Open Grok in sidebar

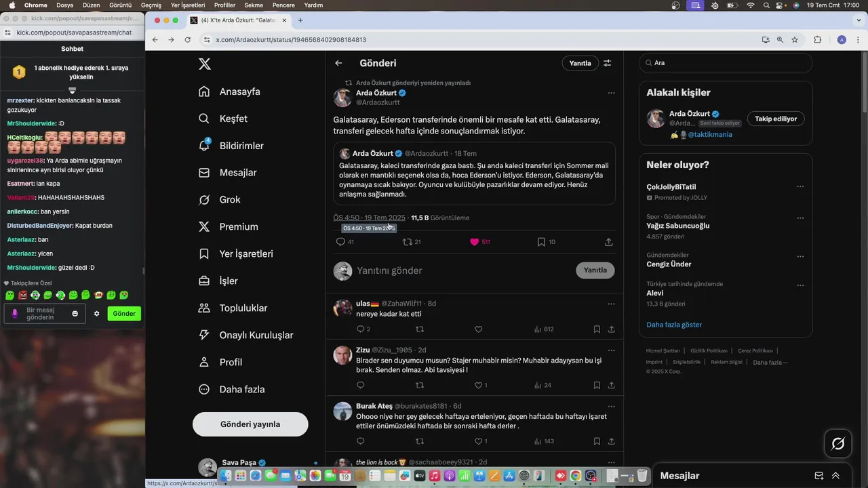[220, 200]
